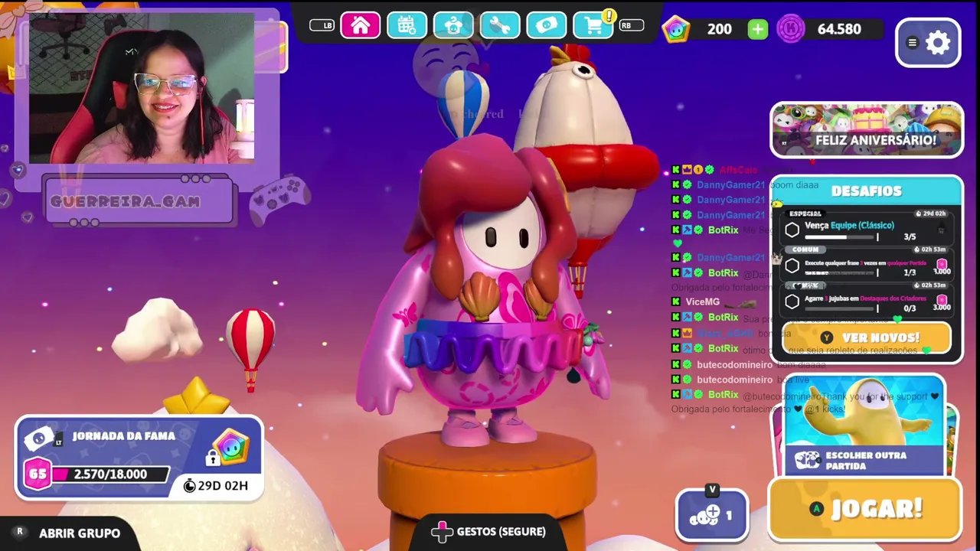Image resolution: width=980 pixels, height=551 pixels.
Task: Click the LB bumper prompt icon
Action: click(x=322, y=25)
